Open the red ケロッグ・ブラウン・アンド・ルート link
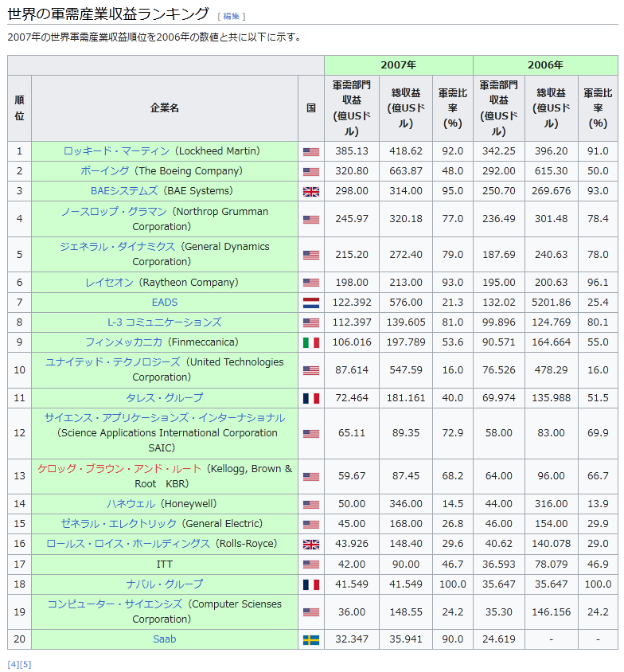Screen dimensions: 624x672 point(119,469)
